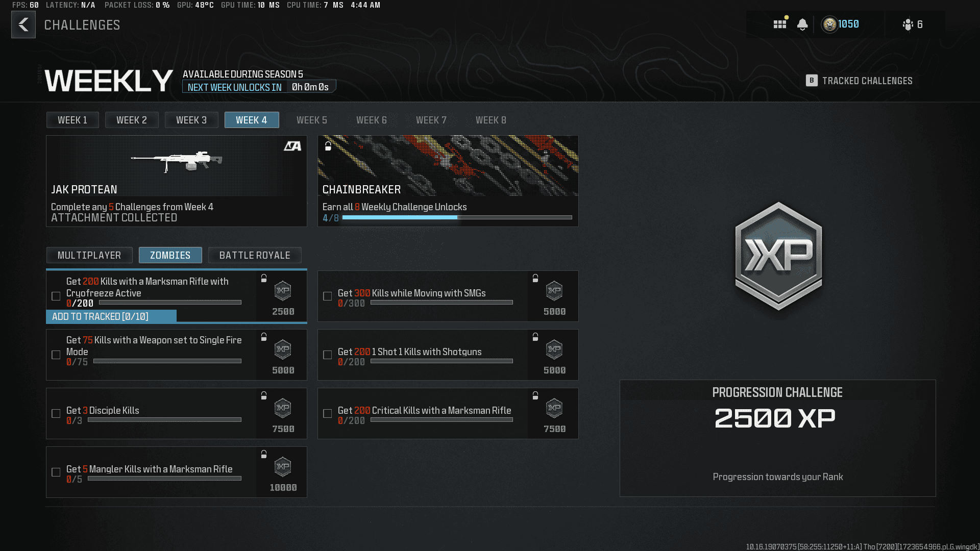Click attachment icon on JAK Protean card
The height and width of the screenshot is (551, 980).
(x=292, y=146)
